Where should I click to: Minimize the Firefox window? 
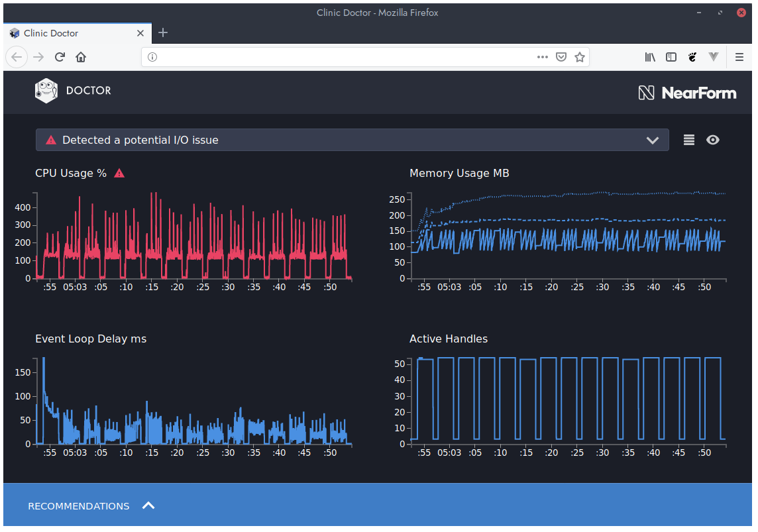click(699, 13)
